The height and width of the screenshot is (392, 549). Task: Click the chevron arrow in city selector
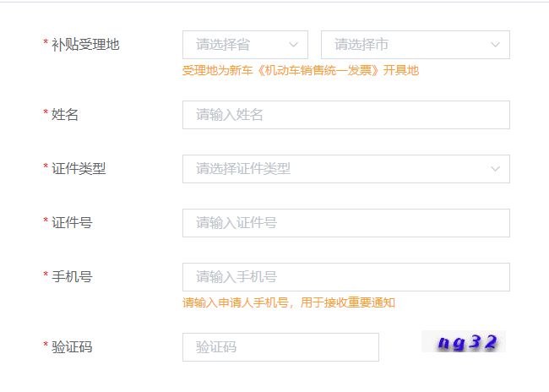(495, 45)
